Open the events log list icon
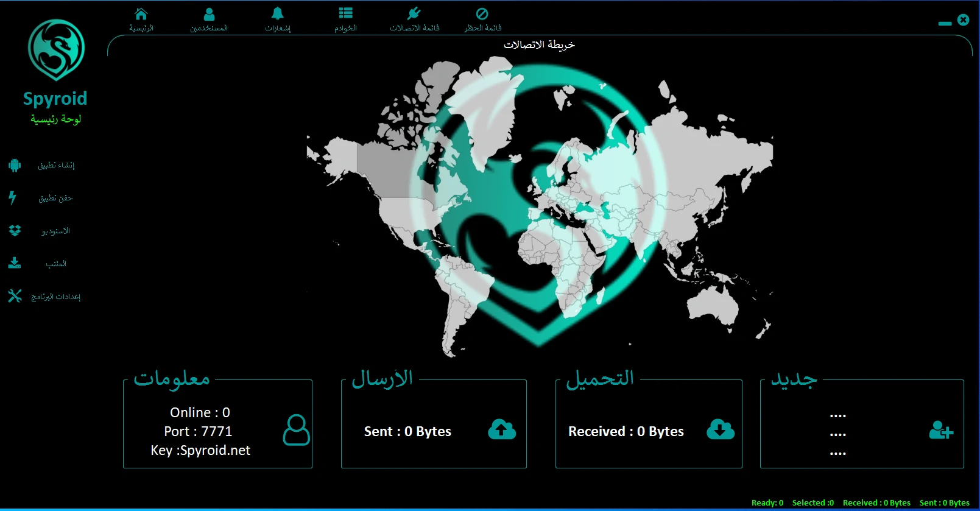 point(345,14)
